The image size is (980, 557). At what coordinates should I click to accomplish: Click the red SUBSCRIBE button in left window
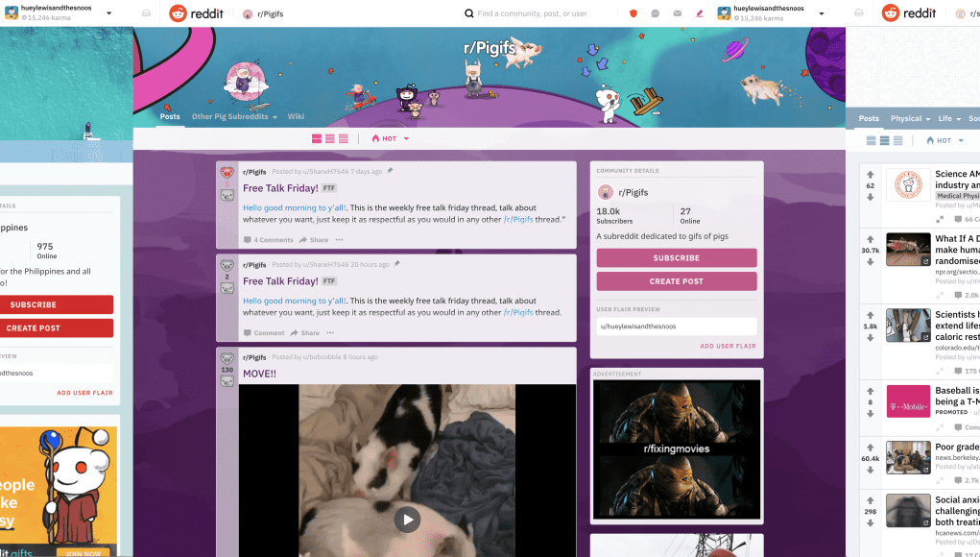[55, 304]
